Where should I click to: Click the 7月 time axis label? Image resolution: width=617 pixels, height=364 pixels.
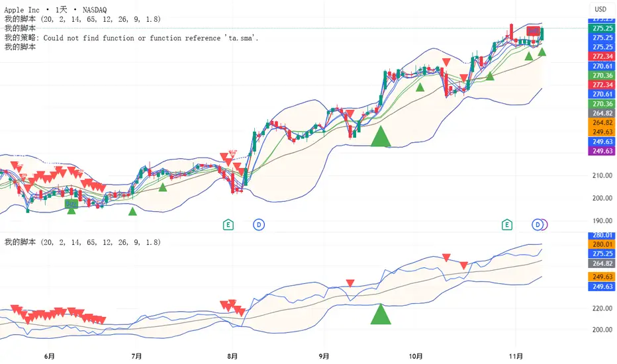tap(136, 356)
